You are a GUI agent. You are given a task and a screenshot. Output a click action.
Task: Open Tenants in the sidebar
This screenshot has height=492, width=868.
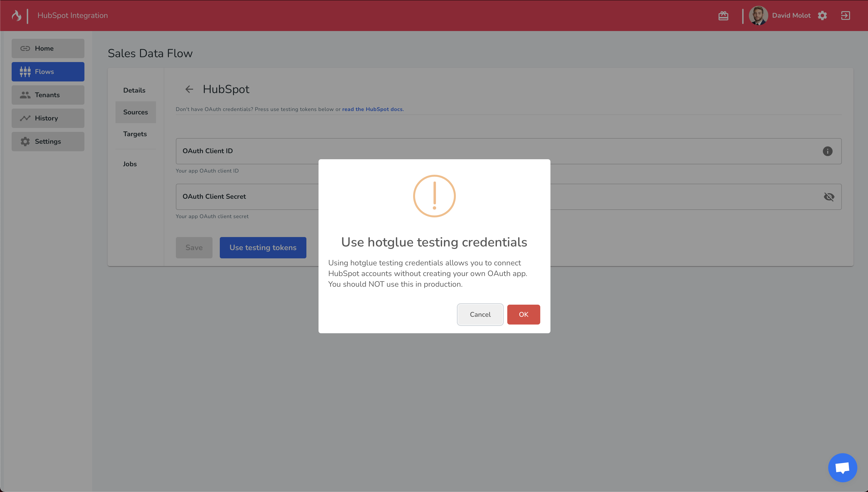pyautogui.click(x=48, y=95)
